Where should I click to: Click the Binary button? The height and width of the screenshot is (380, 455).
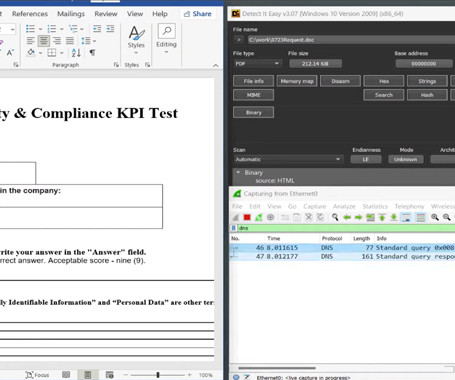tap(253, 112)
